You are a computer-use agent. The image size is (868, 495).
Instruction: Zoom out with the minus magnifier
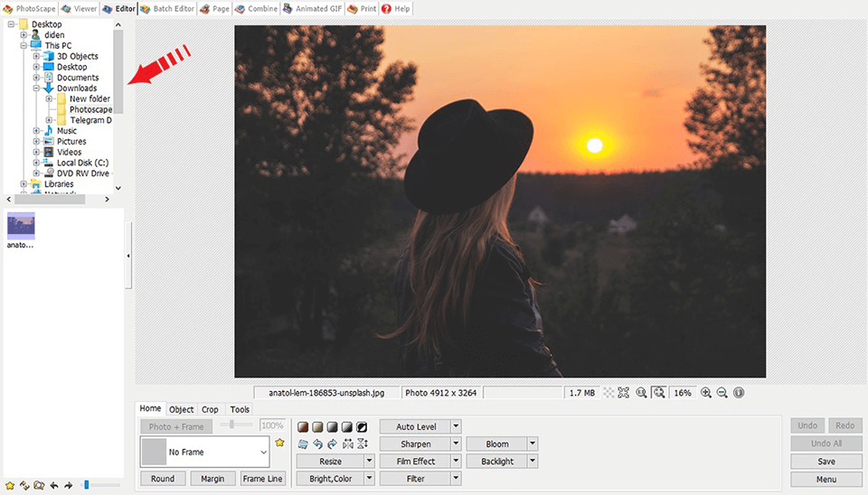(722, 393)
